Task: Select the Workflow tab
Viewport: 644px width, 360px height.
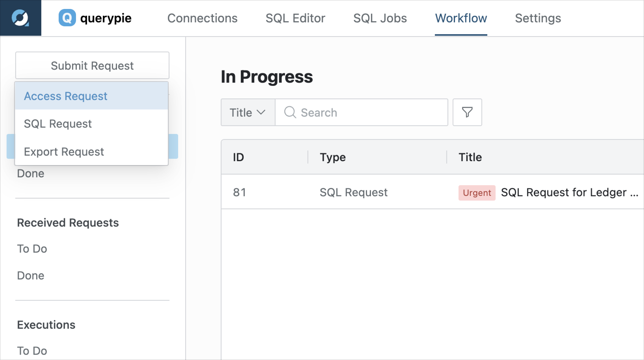Action: (461, 18)
